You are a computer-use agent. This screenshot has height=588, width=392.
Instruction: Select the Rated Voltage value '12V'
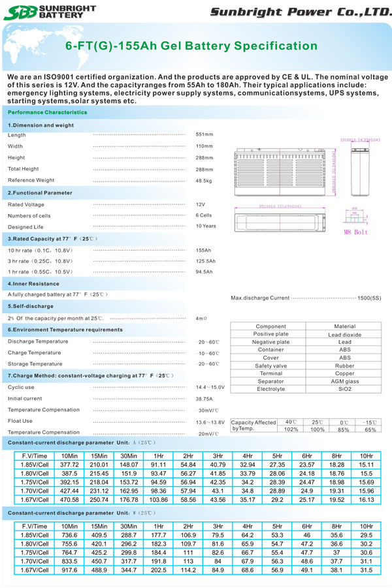201,204
